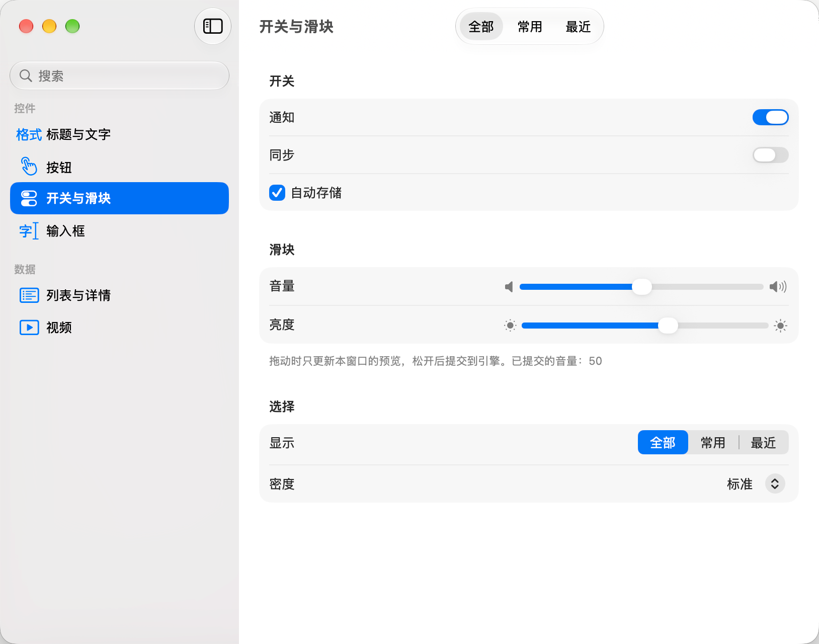Open 列表与详情 in the sidebar
Viewport: 819px width, 644px height.
click(119, 295)
